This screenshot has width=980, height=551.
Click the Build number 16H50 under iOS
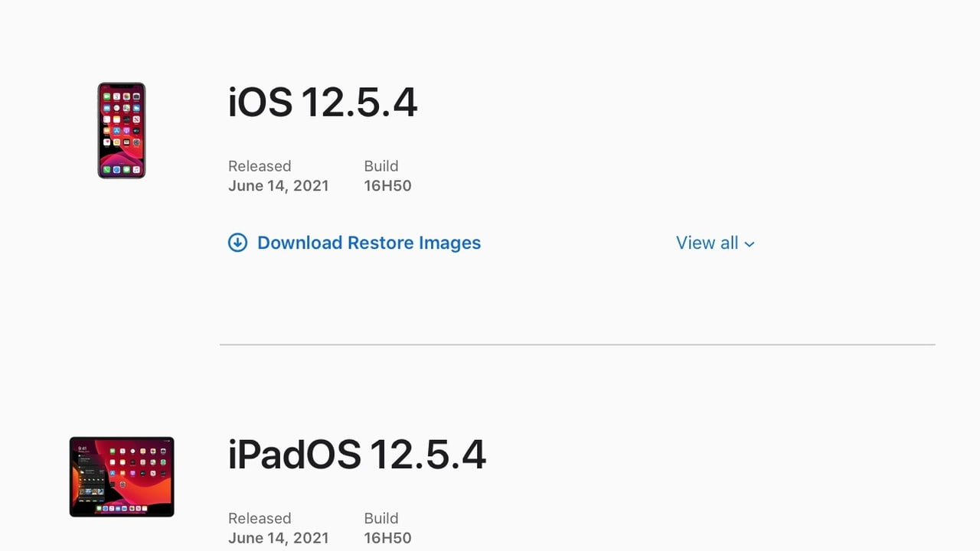387,185
